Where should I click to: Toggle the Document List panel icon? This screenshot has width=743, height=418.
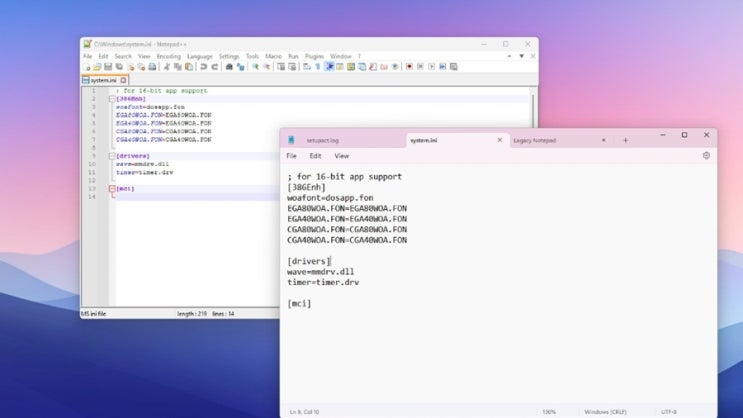pos(362,67)
